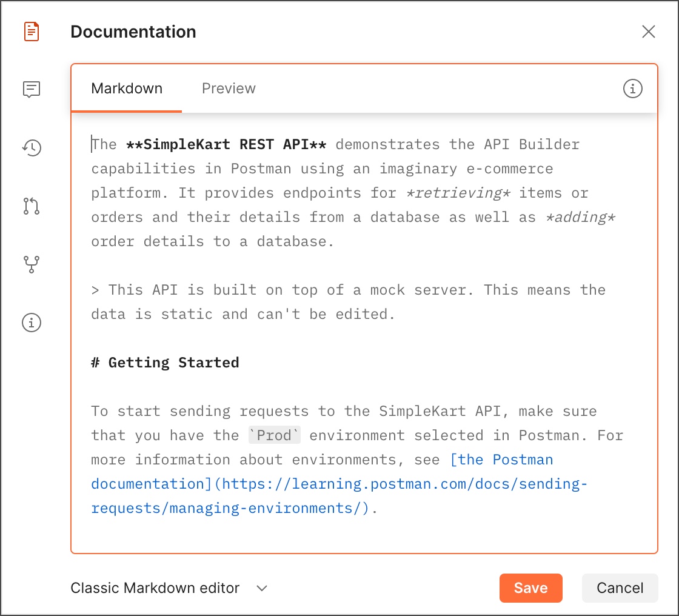The width and height of the screenshot is (679, 616).
Task: Click the Markdown help info icon
Action: click(632, 89)
